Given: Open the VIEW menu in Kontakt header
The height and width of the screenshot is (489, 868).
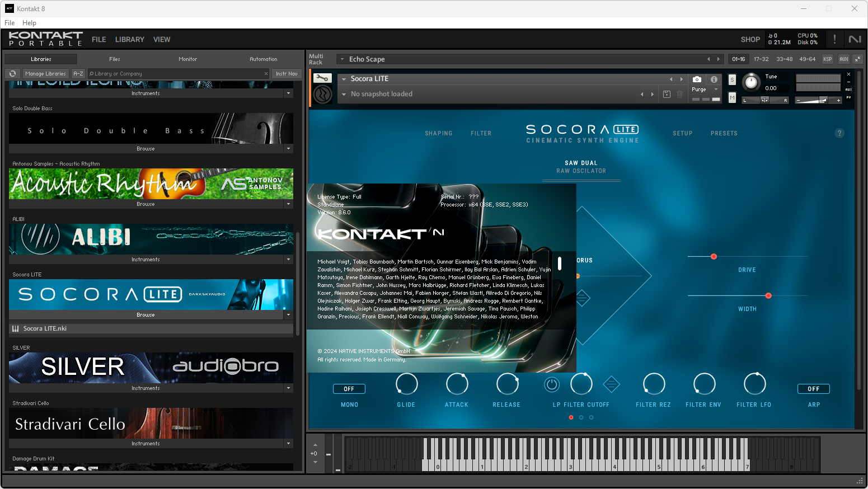Looking at the screenshot, I should point(162,40).
